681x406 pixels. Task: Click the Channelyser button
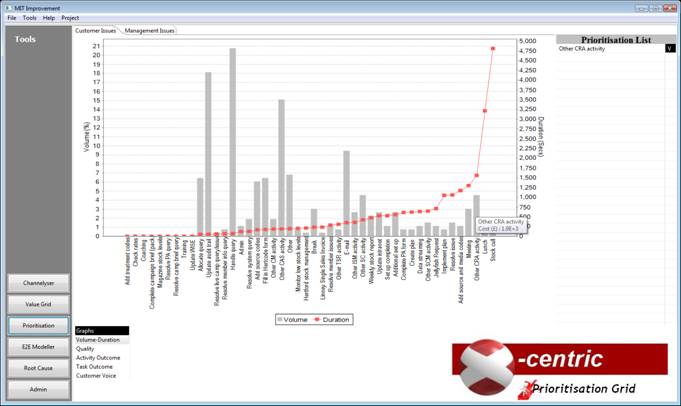click(38, 283)
